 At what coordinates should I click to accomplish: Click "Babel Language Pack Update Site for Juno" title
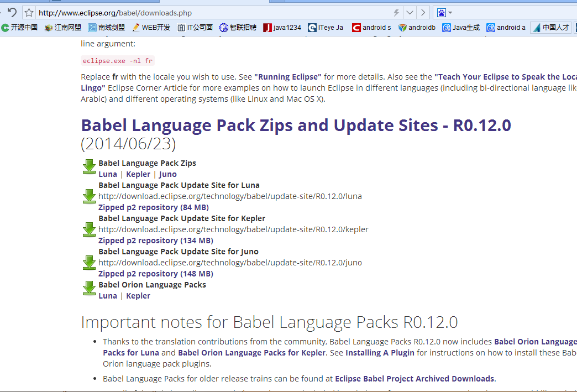179,252
